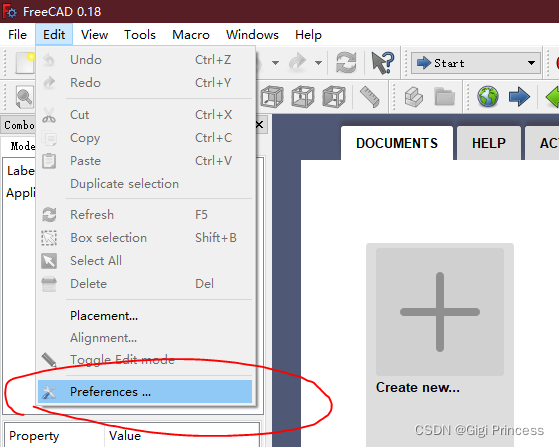Viewport: 559px width, 447px height.
Task: Expand the Undo history dropdown arrow
Action: 275,63
